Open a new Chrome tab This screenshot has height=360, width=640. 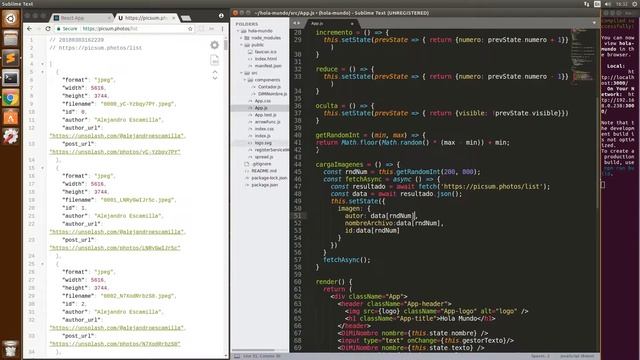click(186, 18)
